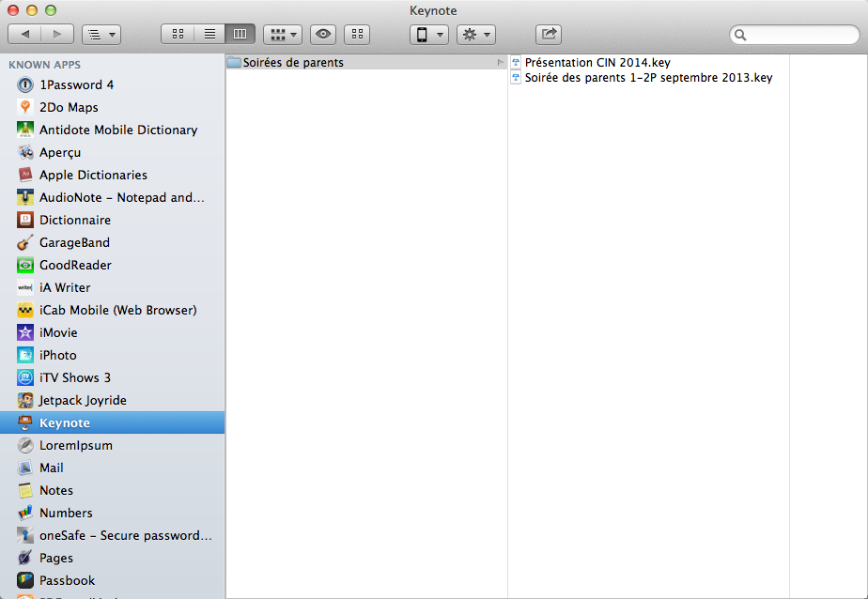Select iA Writer in the sidebar
The image size is (868, 599).
pos(113,287)
